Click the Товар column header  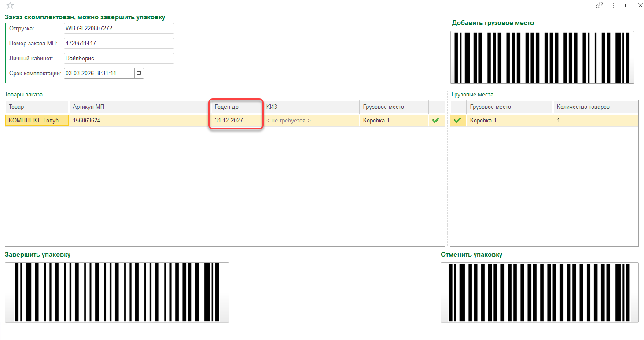(x=37, y=107)
